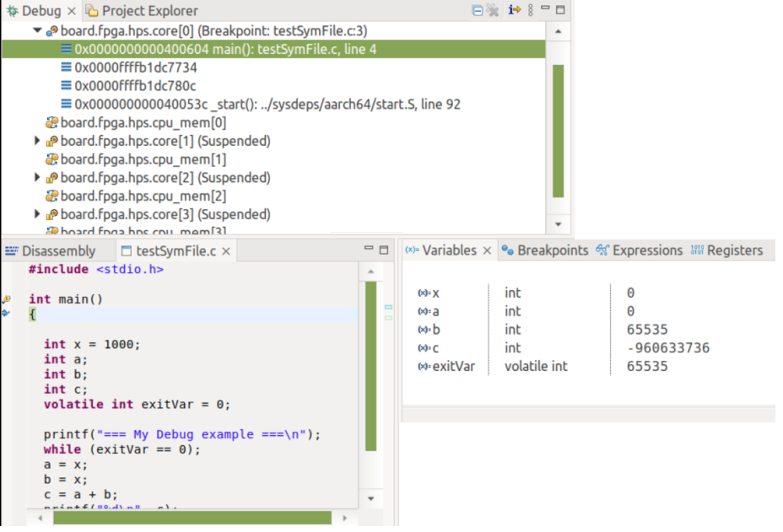
Task: Click the instruction stepping mode icon
Action: point(514,11)
